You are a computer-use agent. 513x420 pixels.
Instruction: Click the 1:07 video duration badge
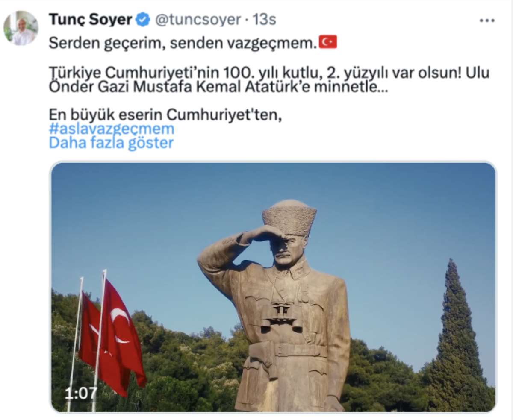pyautogui.click(x=81, y=393)
